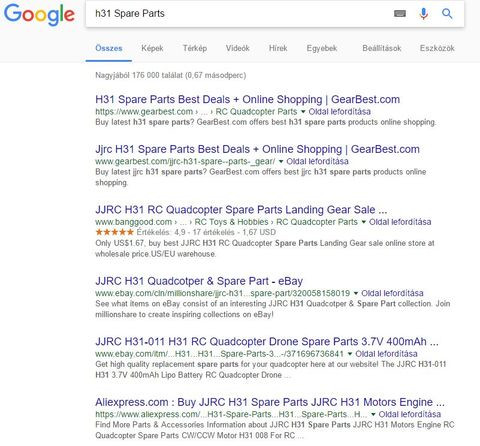Open the on-screen keyboard icon
Screen dimensions: 480x446
pyautogui.click(x=400, y=14)
